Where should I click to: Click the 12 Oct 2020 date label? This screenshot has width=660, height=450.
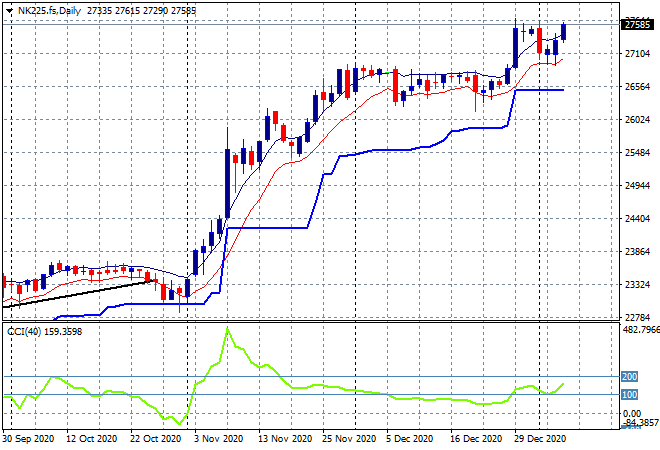coord(91,439)
